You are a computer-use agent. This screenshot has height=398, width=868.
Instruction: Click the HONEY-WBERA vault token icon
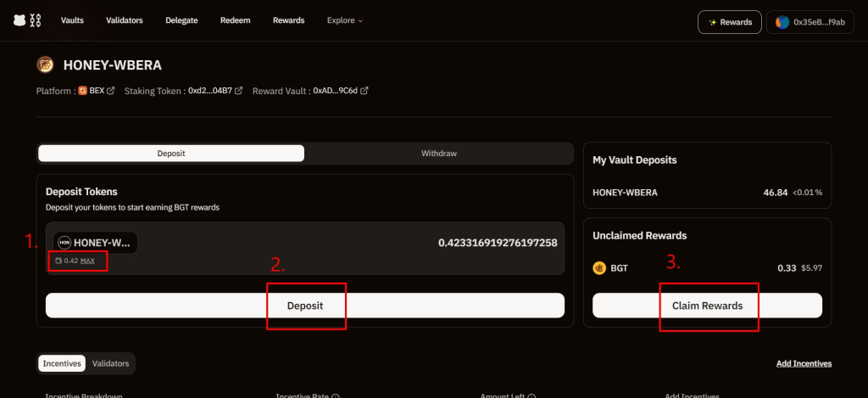coord(45,65)
